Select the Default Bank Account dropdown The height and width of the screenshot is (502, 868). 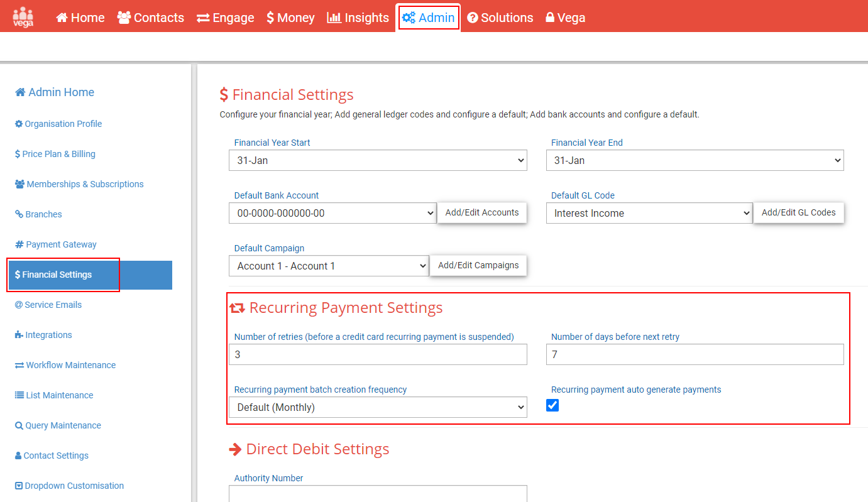coord(332,214)
